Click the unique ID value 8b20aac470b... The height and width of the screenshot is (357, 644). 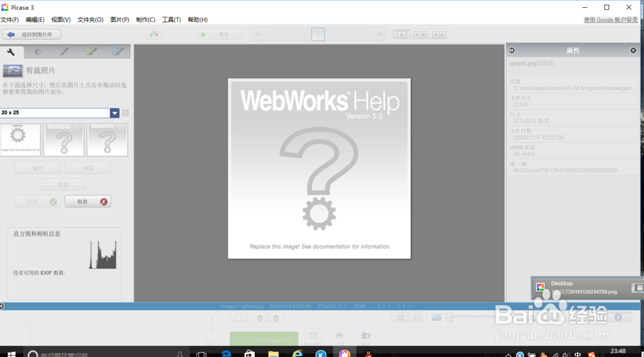click(x=565, y=170)
